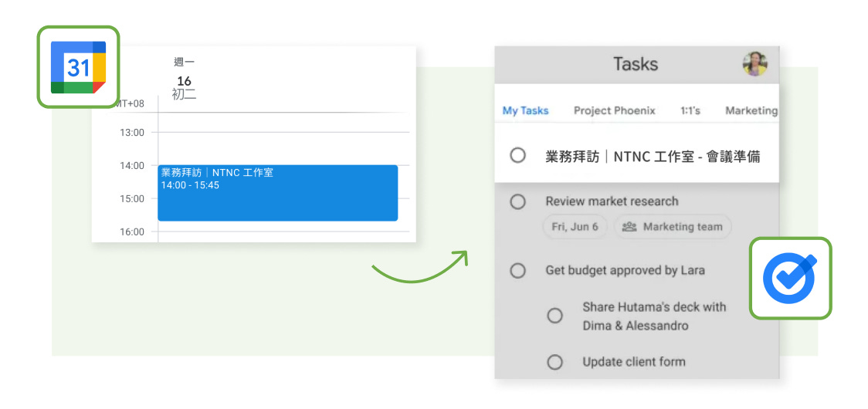Click the 初二 lunar date label
868x409 pixels.
[185, 95]
